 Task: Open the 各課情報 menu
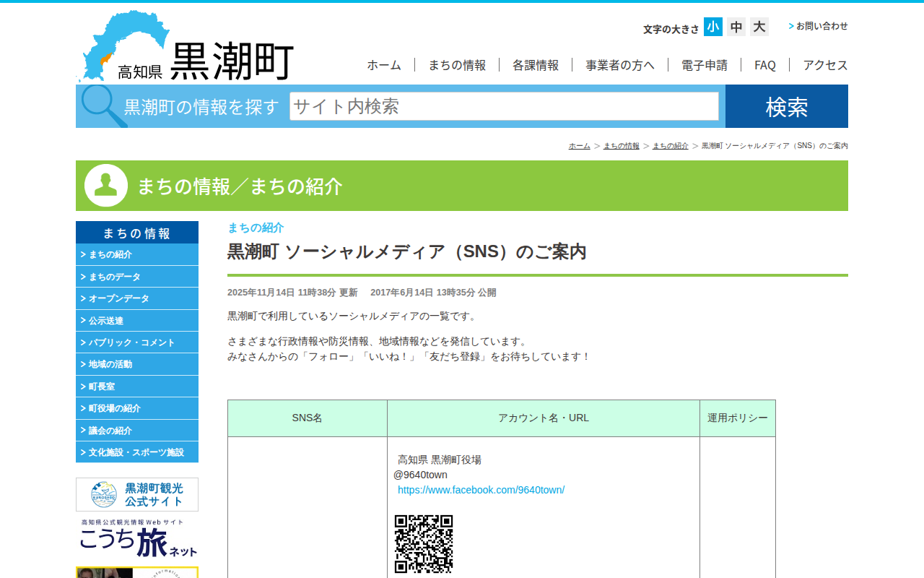[x=535, y=65]
